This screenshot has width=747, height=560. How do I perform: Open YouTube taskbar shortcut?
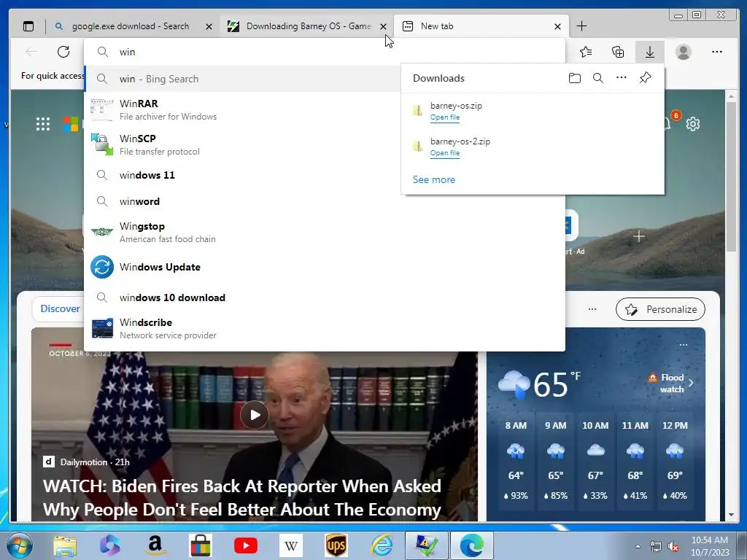pos(246,545)
